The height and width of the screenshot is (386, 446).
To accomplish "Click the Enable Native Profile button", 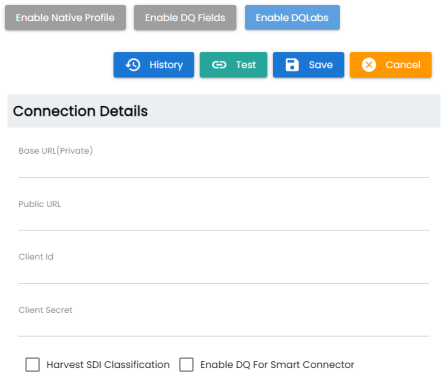I will [65, 18].
